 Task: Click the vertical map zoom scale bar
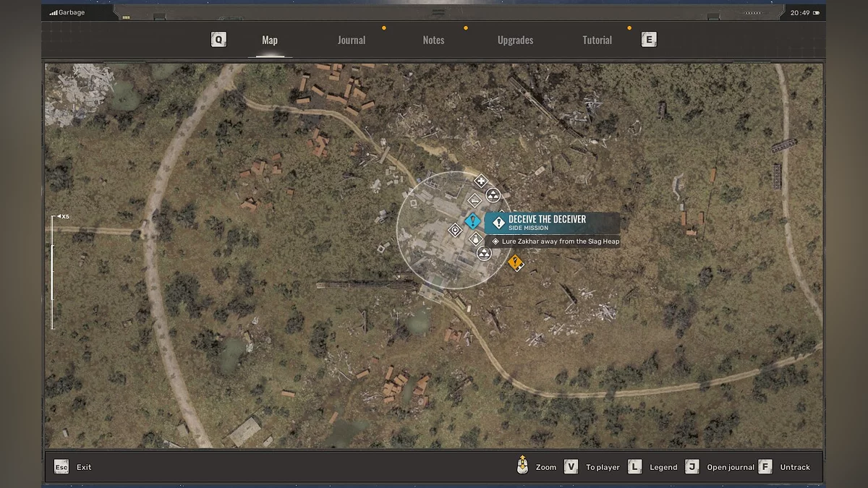pyautogui.click(x=53, y=273)
